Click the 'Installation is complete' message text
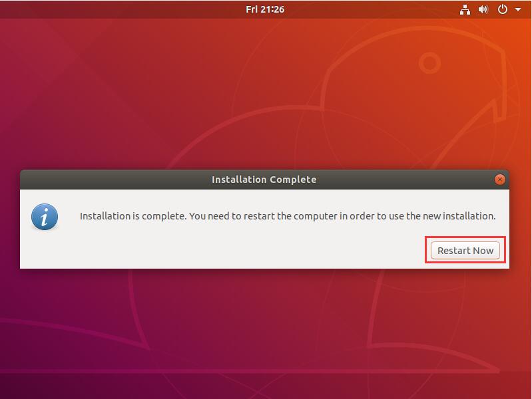This screenshot has height=399, width=532. point(288,216)
